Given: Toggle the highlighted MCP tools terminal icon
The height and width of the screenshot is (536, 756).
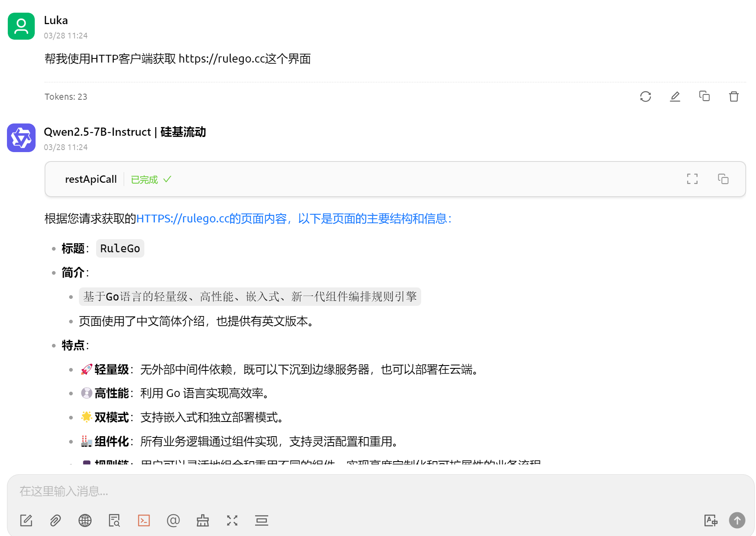Looking at the screenshot, I should coord(144,520).
